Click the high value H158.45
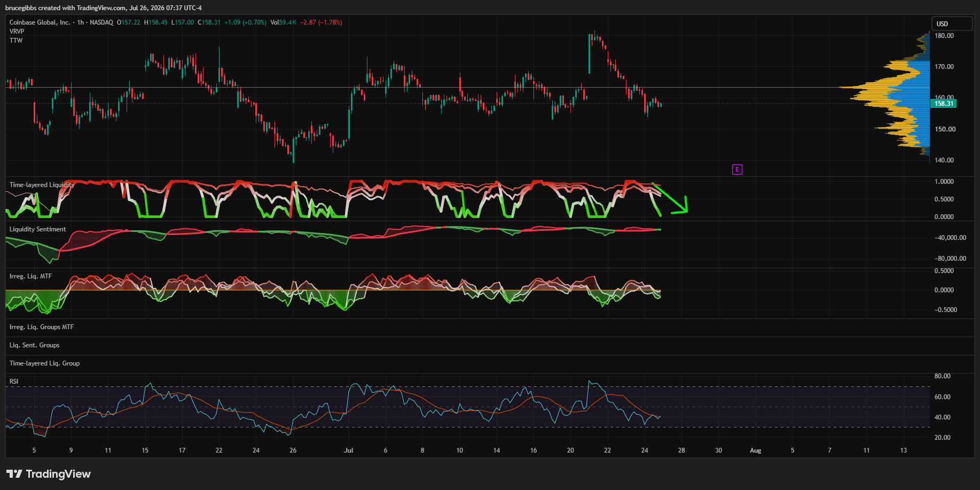Viewport: 980px width, 490px height. [156, 22]
